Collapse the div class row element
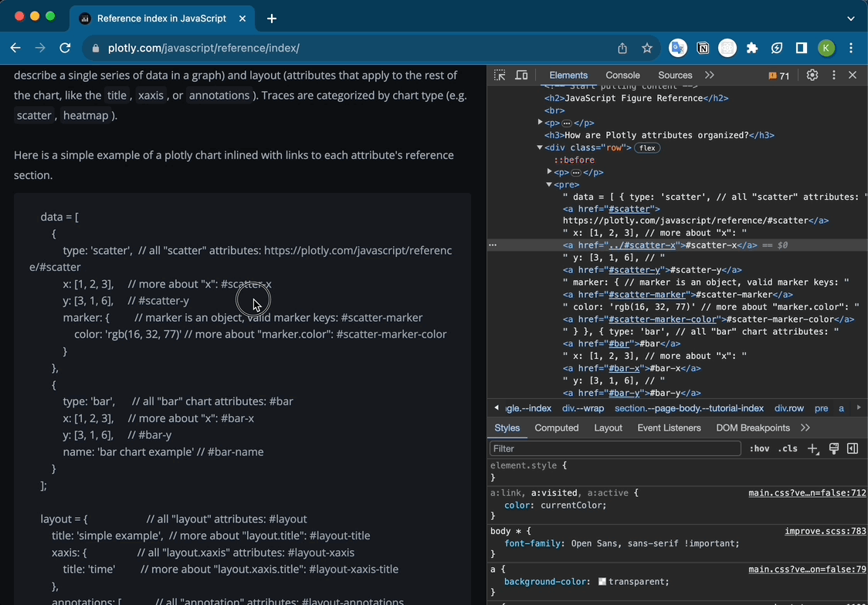Image resolution: width=868 pixels, height=605 pixels. 539,147
